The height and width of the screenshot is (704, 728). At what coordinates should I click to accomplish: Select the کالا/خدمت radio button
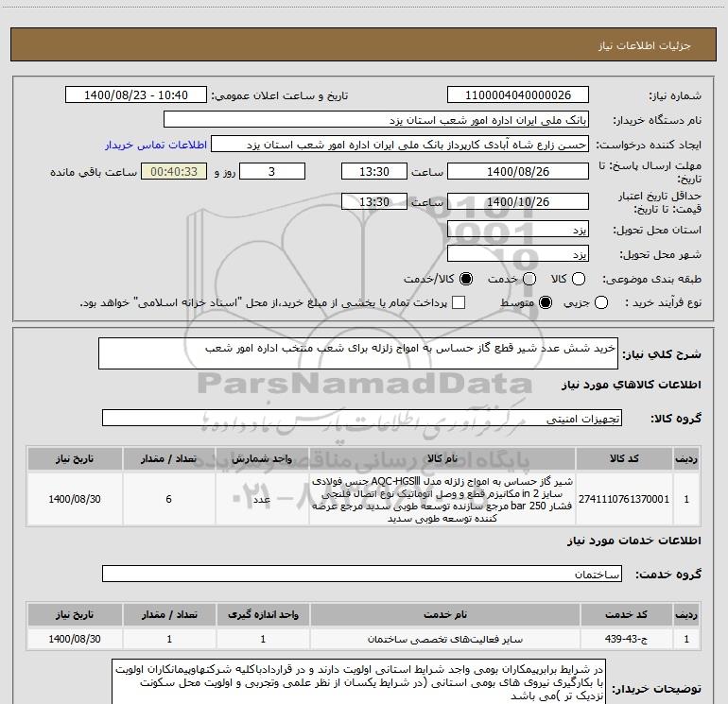[x=466, y=279]
